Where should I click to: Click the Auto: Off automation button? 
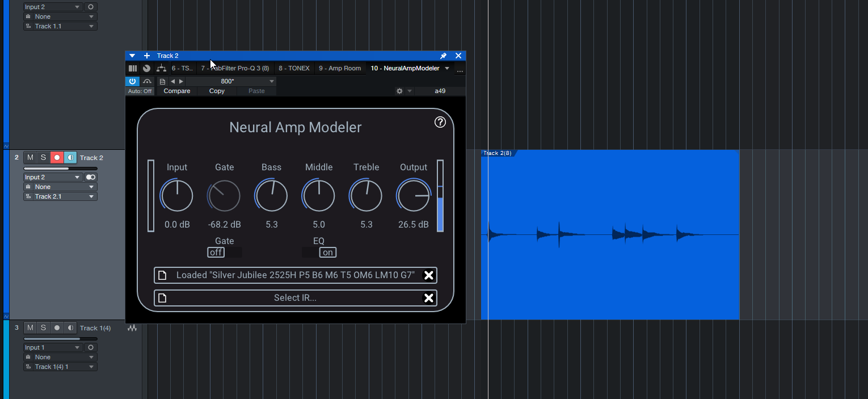(140, 91)
